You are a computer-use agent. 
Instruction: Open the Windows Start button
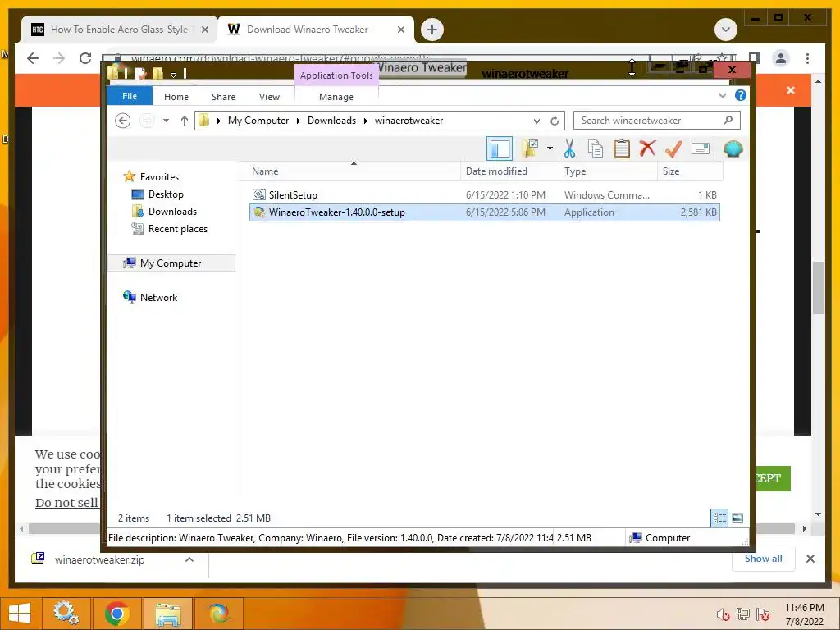[x=20, y=614]
